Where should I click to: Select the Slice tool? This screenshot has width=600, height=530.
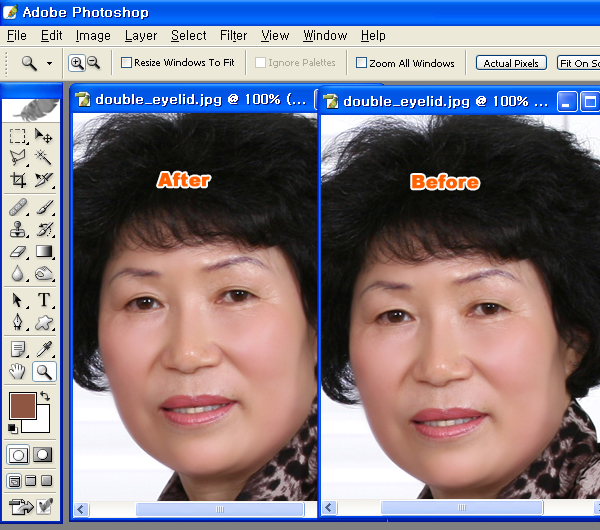point(43,179)
